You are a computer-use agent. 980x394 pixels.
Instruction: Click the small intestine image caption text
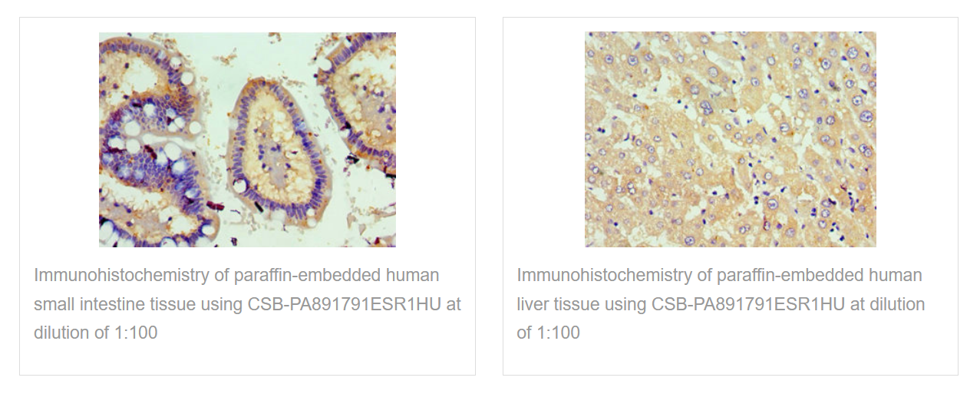pos(247,304)
